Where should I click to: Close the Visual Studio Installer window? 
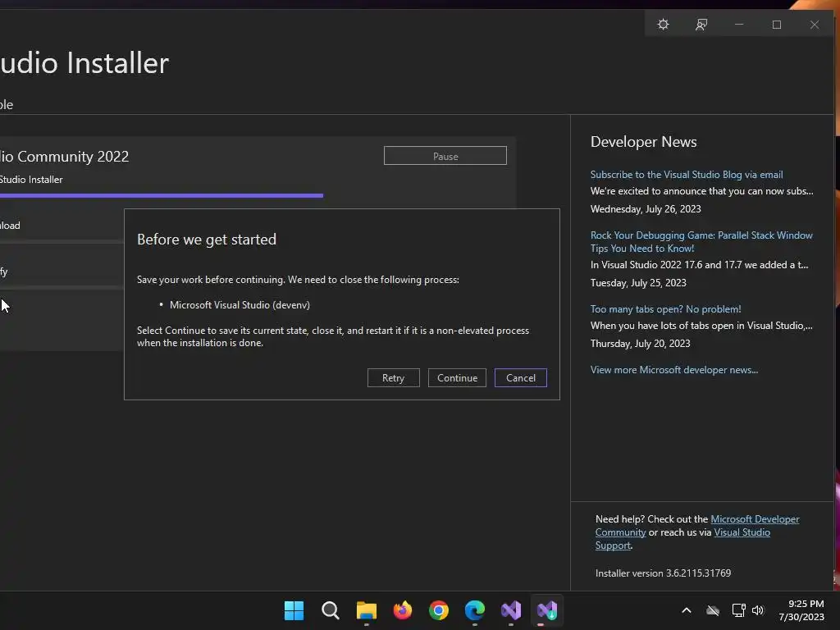click(815, 25)
